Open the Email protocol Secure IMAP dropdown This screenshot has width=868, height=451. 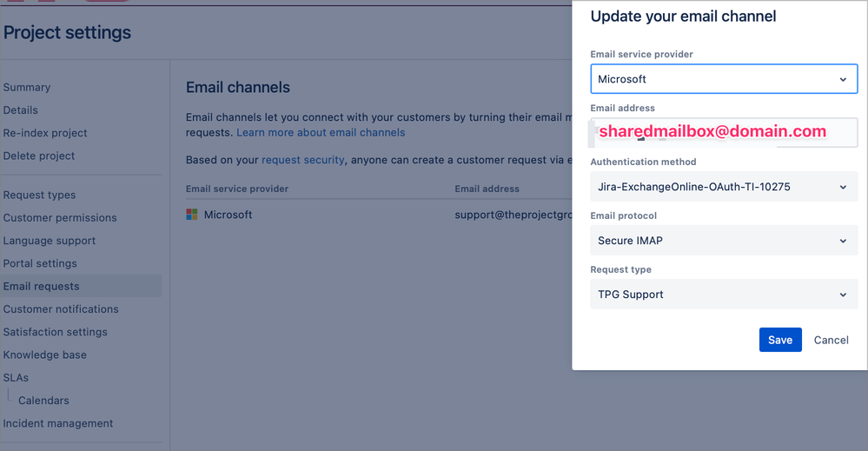tap(724, 241)
